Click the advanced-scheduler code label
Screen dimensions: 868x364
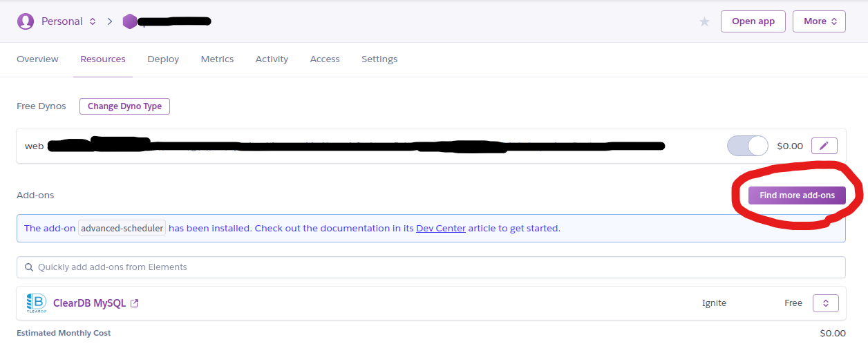[x=122, y=228]
